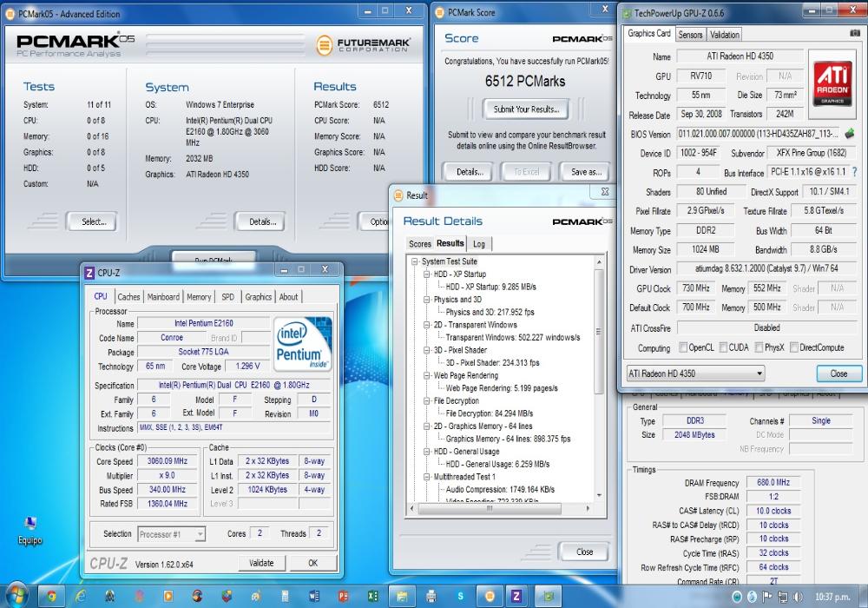Launch Google Chrome from the taskbar
This screenshot has width=868, height=608.
pos(51,596)
